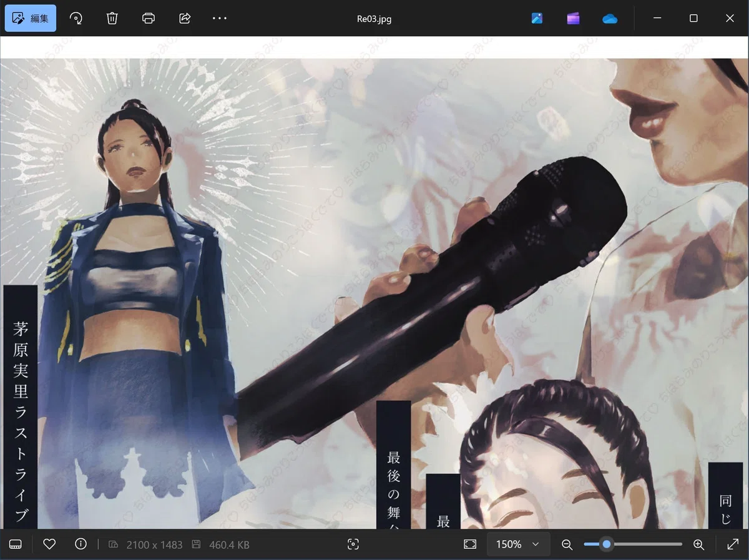Open the Clipchamp icon in the title bar
Image resolution: width=749 pixels, height=560 pixels.
[573, 18]
